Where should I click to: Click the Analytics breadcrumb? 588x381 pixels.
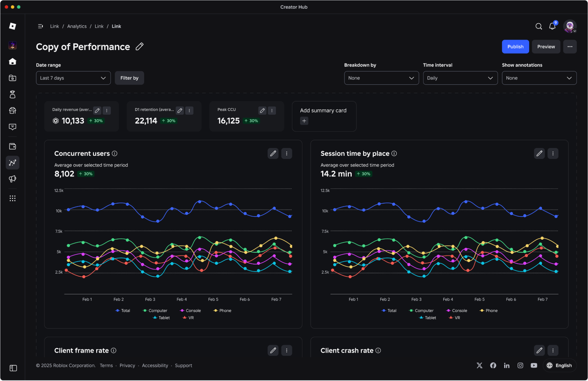pyautogui.click(x=77, y=26)
